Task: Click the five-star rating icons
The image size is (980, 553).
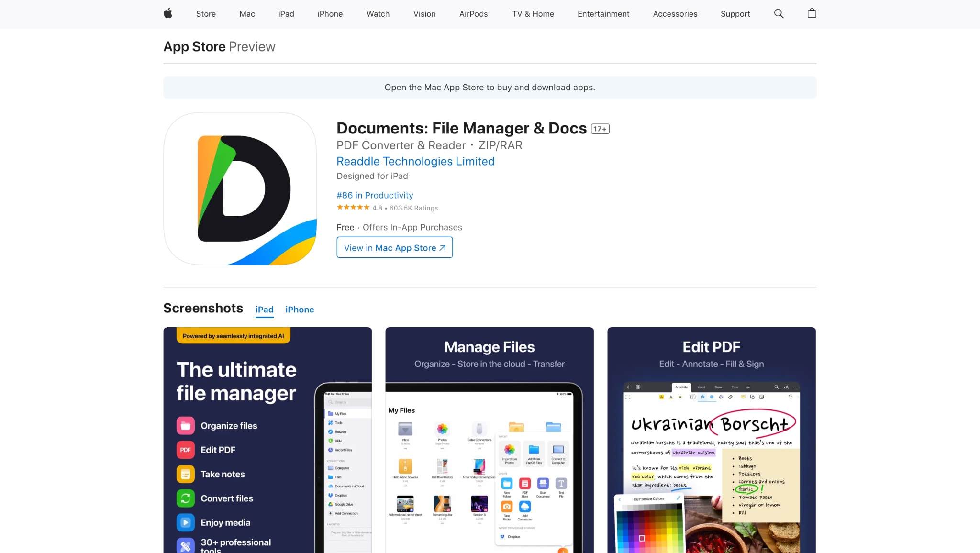Action: tap(353, 207)
